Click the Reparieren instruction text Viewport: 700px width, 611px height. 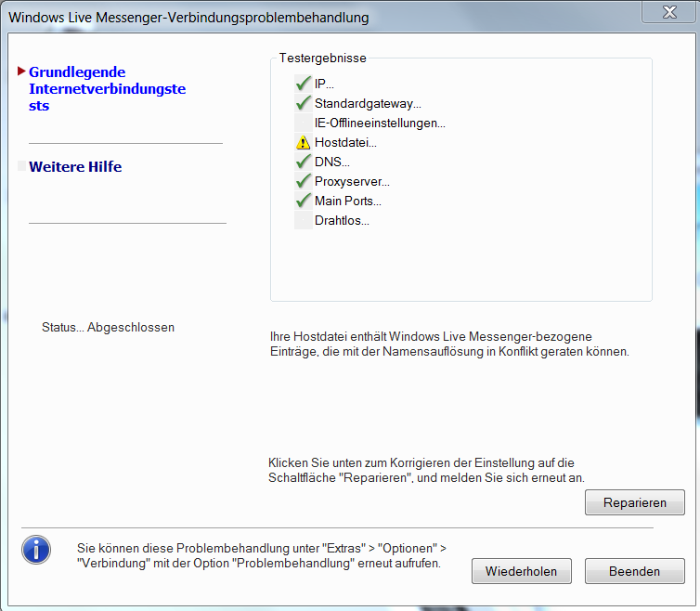coord(426,470)
